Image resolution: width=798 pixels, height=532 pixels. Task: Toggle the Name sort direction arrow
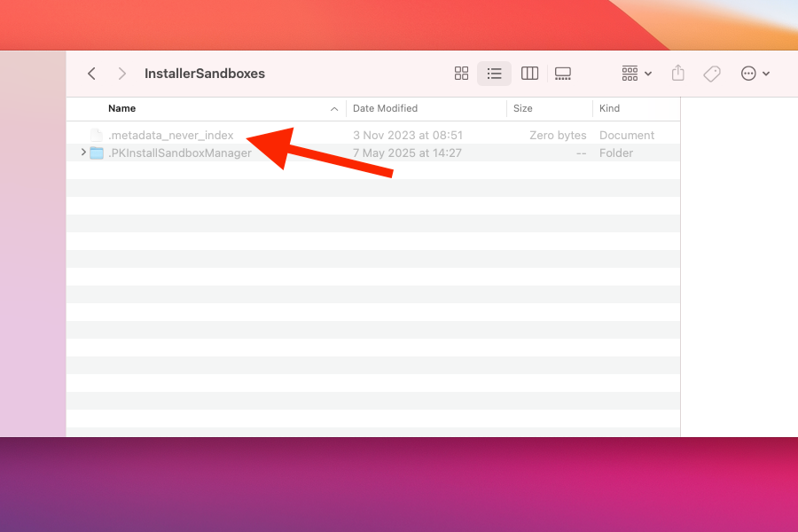[334, 109]
